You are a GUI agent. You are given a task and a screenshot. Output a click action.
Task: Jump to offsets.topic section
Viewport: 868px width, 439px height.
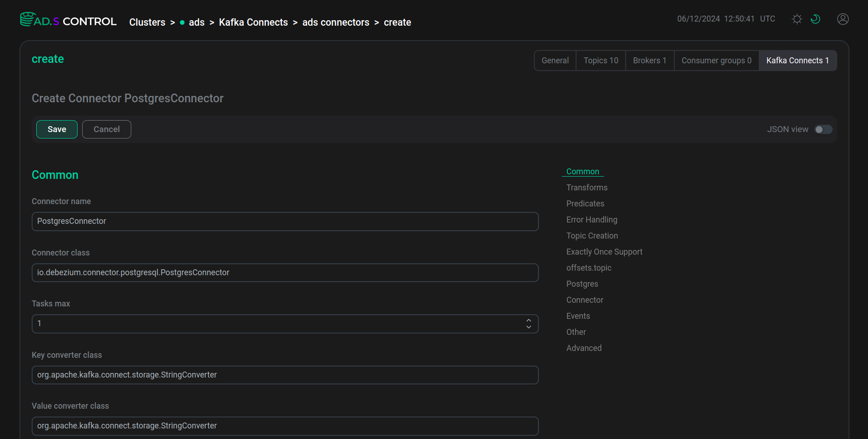click(589, 268)
